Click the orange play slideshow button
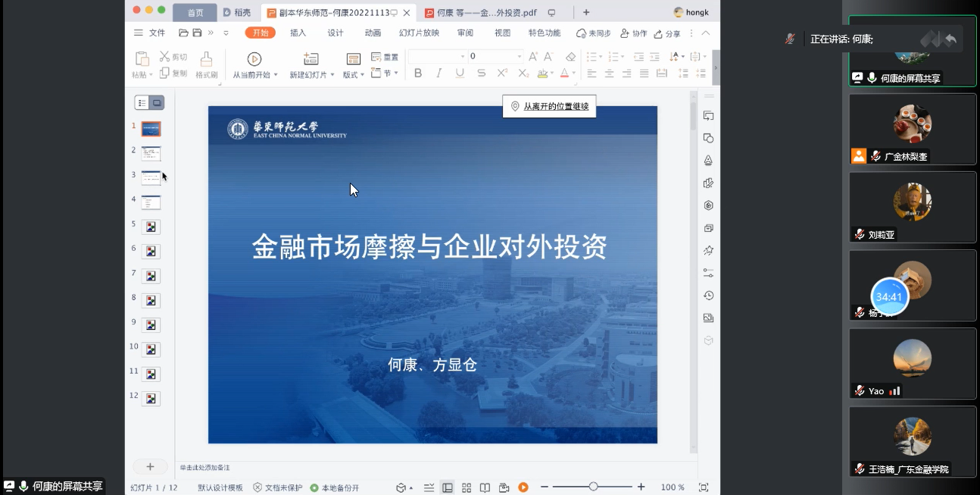Viewport: 980px width, 495px height. coord(523,487)
